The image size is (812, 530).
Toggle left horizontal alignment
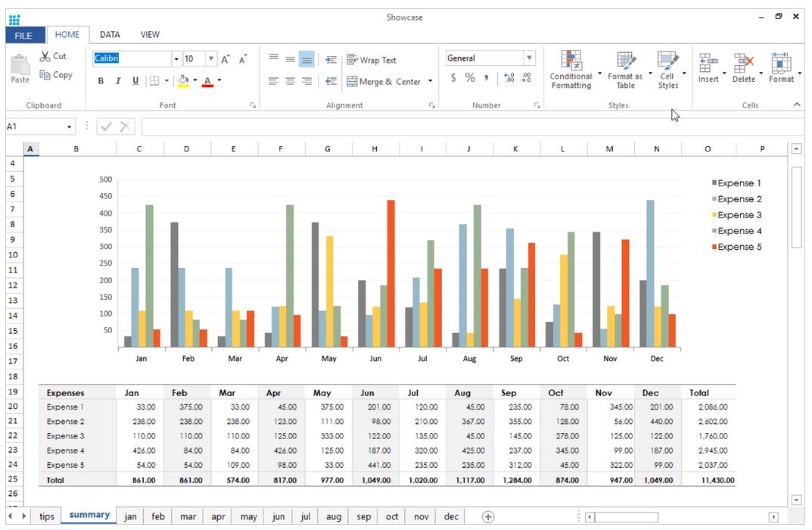pyautogui.click(x=273, y=81)
